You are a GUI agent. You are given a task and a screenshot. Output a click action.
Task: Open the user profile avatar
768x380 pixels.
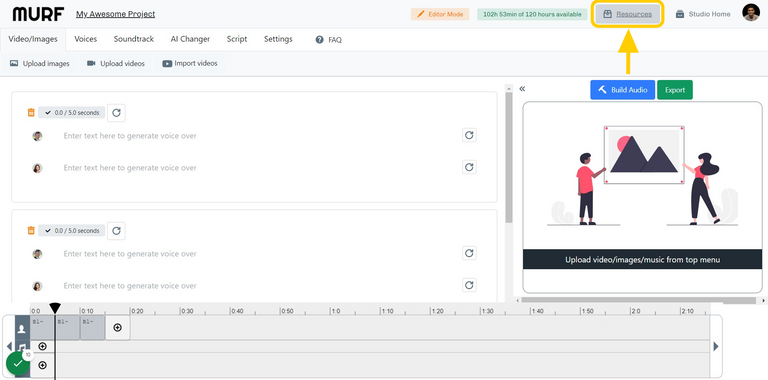[751, 13]
